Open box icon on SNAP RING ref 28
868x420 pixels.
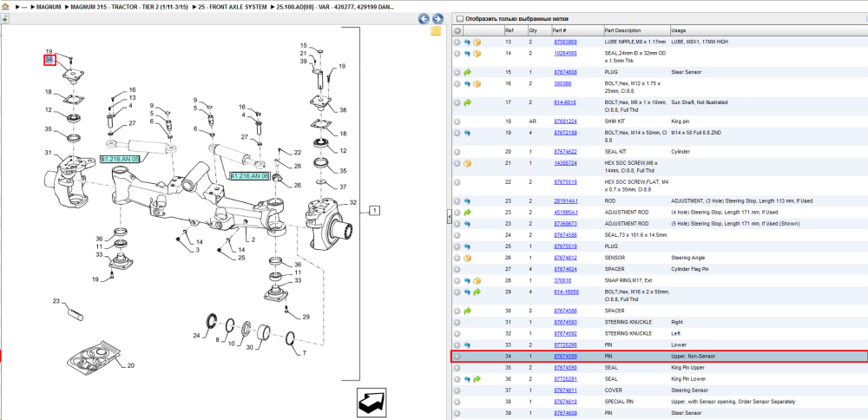(477, 280)
